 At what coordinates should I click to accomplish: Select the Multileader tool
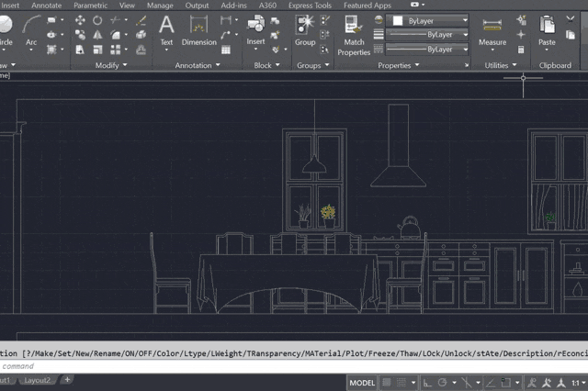(x=226, y=35)
